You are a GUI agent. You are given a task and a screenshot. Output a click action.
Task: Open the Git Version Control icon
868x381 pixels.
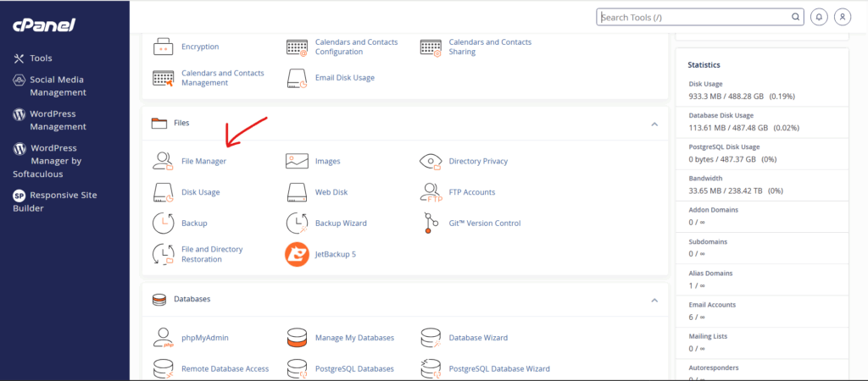431,224
